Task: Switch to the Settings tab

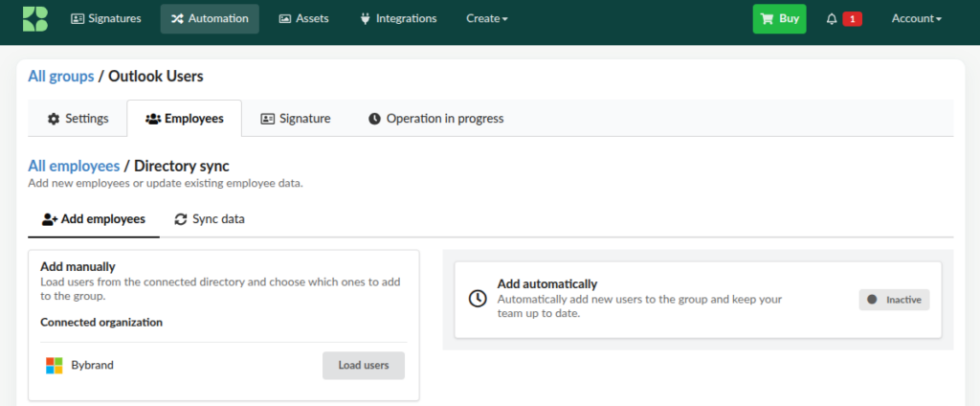Action: [78, 118]
